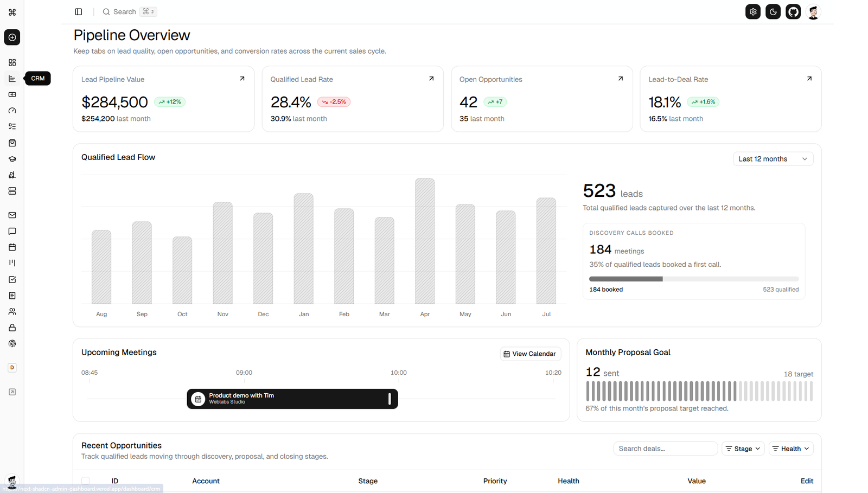Click the +1.6% trend badge

click(x=704, y=102)
